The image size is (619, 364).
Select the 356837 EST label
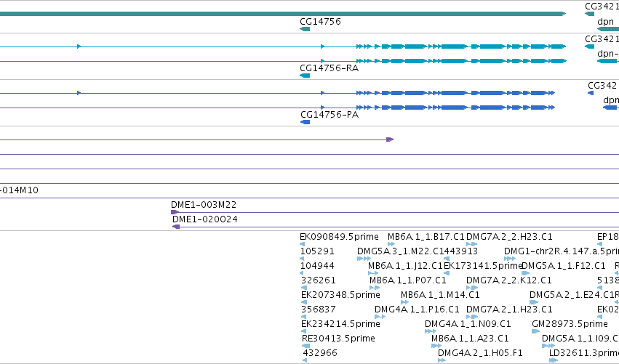pyautogui.click(x=319, y=310)
